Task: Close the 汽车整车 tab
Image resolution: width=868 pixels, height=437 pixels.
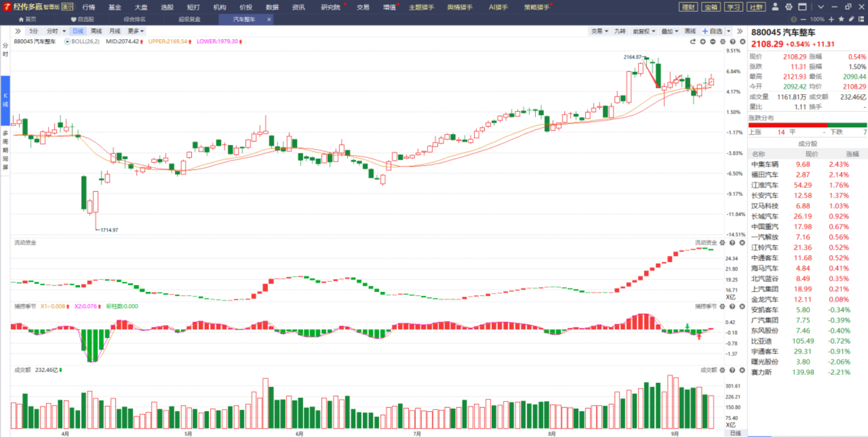Action: click(269, 19)
